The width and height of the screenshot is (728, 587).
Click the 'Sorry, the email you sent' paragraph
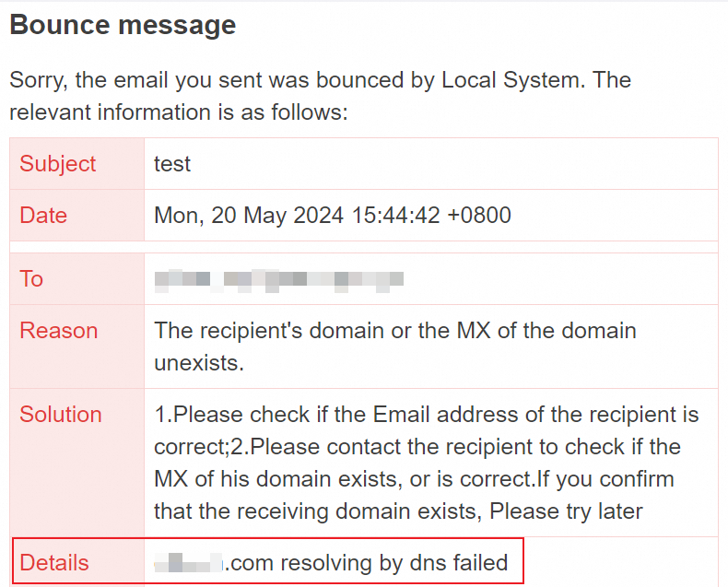[x=321, y=96]
